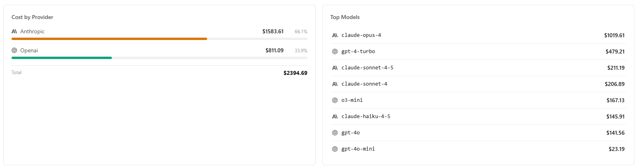Click the green Openai cost progress bar
Viewport: 644px width, 168px height.
pos(62,58)
